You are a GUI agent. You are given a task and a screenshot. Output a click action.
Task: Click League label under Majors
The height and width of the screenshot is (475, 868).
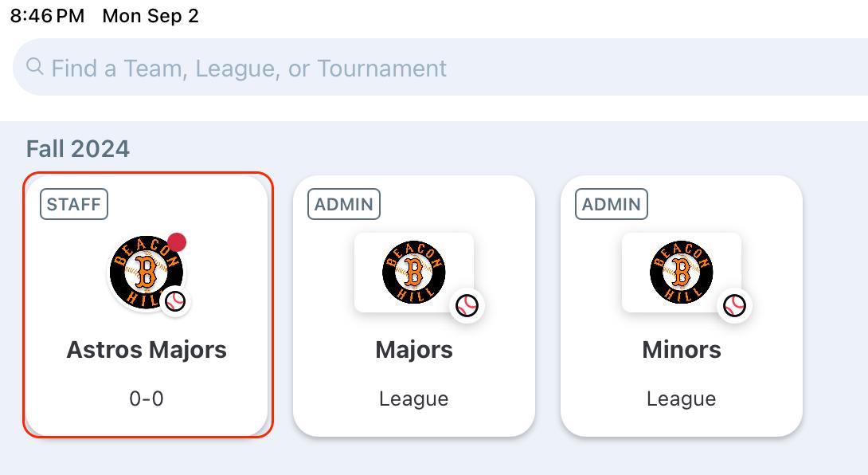tap(414, 398)
